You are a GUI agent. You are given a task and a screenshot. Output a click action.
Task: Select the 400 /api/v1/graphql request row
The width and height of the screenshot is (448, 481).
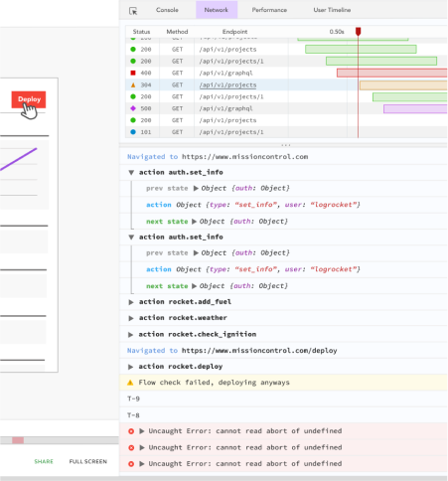point(286,73)
